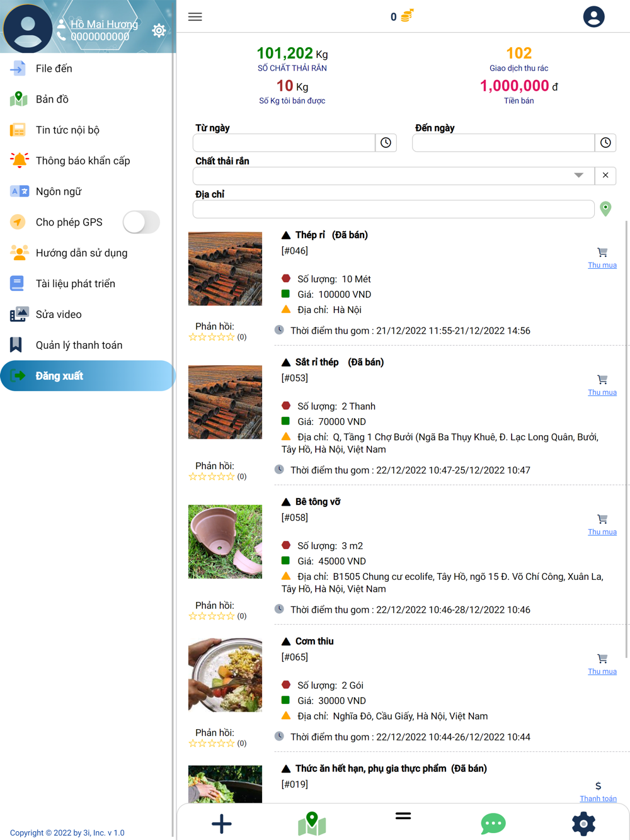The height and width of the screenshot is (840, 630).
Task: Click the dollar icon for item #019
Action: pyautogui.click(x=598, y=786)
